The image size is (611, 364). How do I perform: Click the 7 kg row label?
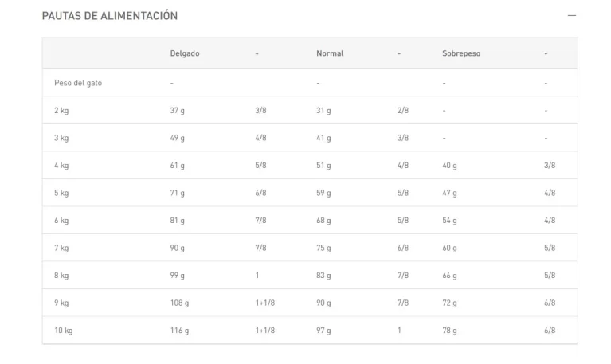click(x=61, y=248)
